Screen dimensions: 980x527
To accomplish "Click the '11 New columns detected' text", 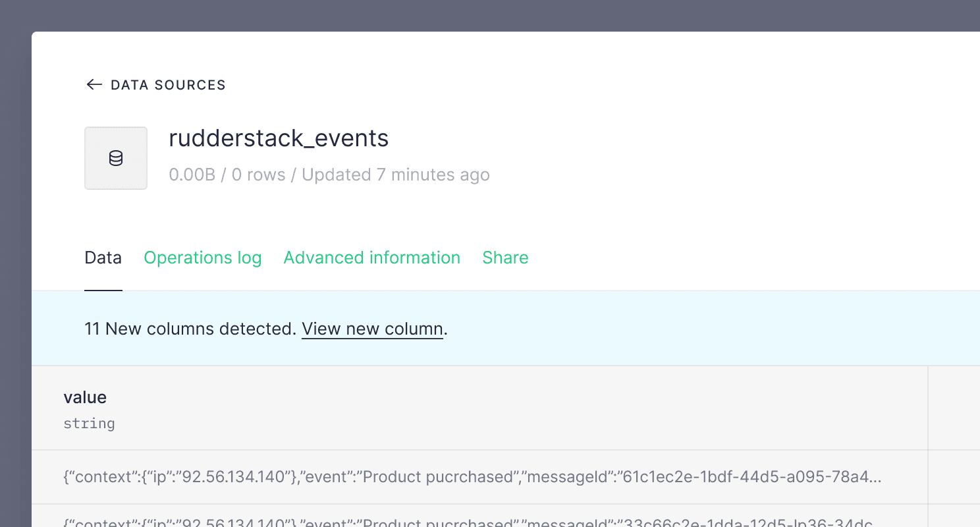I will click(190, 329).
